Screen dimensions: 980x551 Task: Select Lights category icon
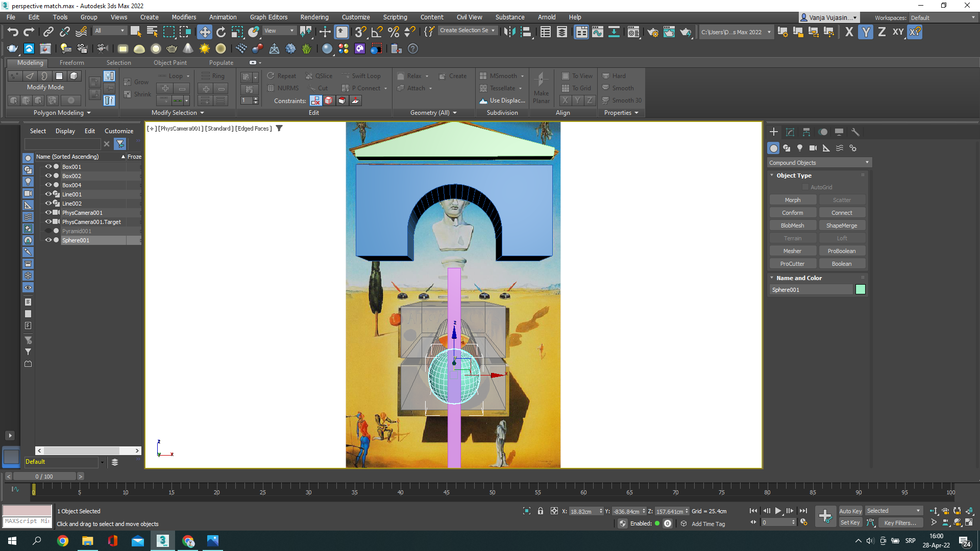[800, 148]
